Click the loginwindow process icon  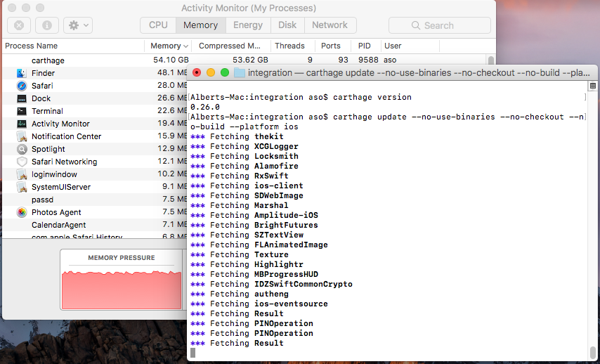(22, 174)
